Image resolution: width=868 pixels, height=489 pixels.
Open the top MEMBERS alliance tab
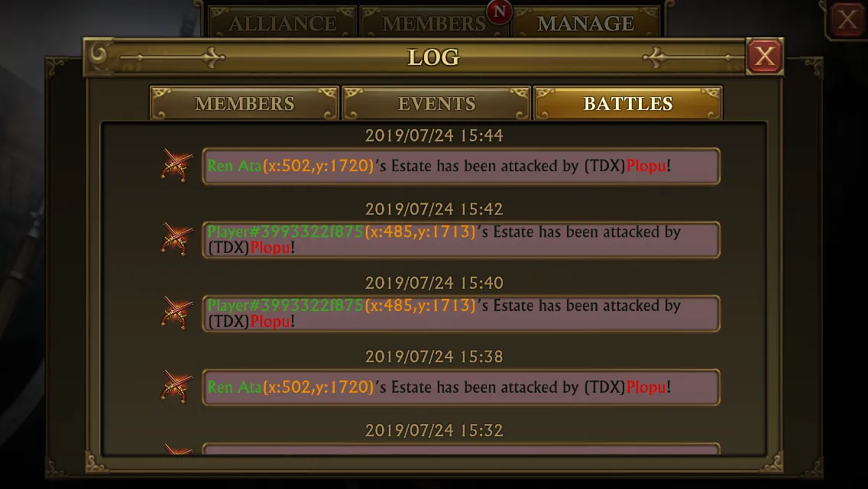pos(434,23)
